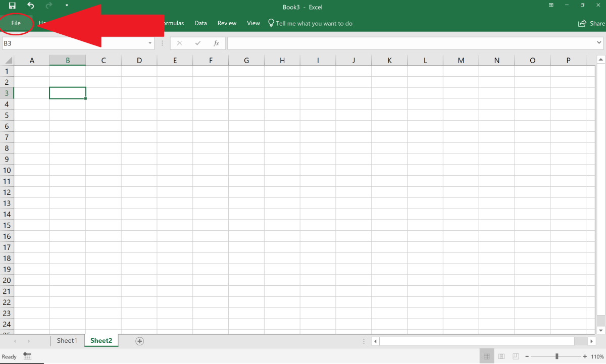606x364 pixels.
Task: Open the Customize Quick Access Toolbar dropdown
Action: [67, 5]
